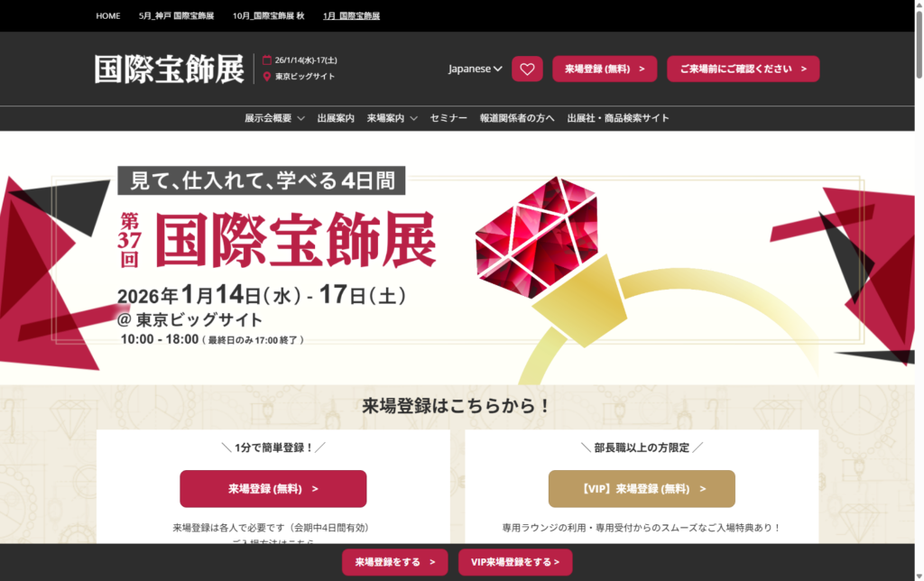The image size is (924, 581).
Task: Click the location pin icon by 東京ビッグサイト
Action: coord(267,76)
